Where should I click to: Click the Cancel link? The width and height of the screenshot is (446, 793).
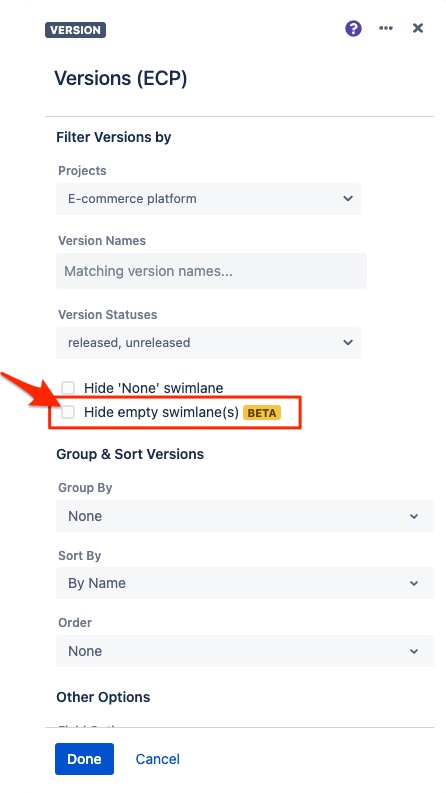click(158, 759)
